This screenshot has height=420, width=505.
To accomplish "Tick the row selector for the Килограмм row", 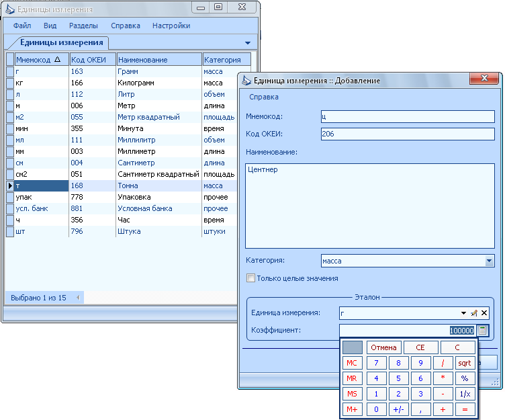I will coord(9,83).
